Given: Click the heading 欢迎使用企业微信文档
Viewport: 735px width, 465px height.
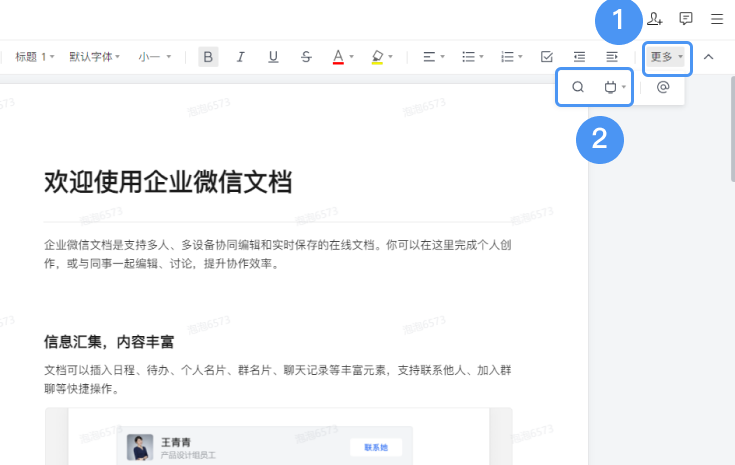Looking at the screenshot, I should point(168,182).
